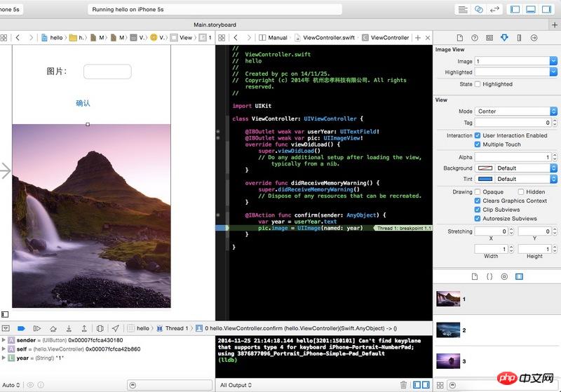
Task: Click the Background color swatch
Action: pos(485,168)
